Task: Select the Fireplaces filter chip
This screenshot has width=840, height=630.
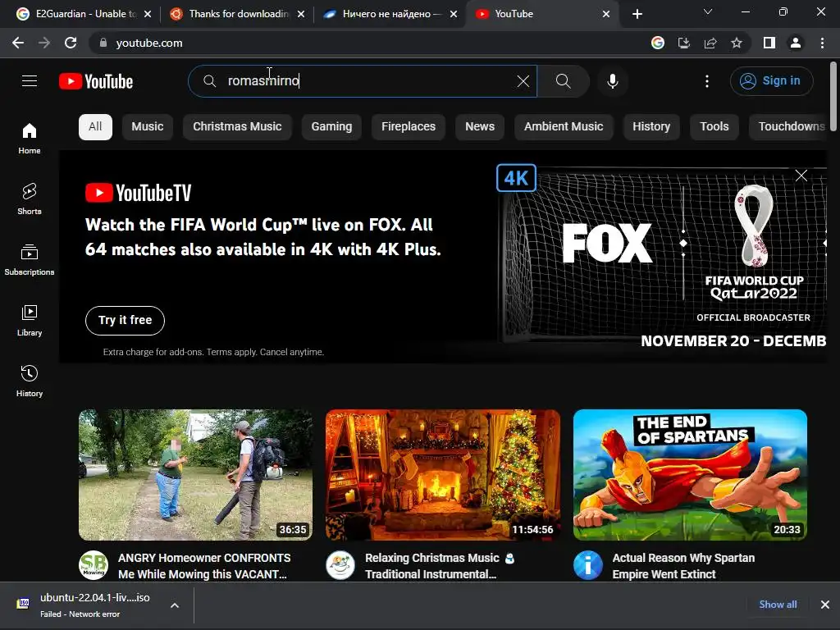Action: pos(409,127)
